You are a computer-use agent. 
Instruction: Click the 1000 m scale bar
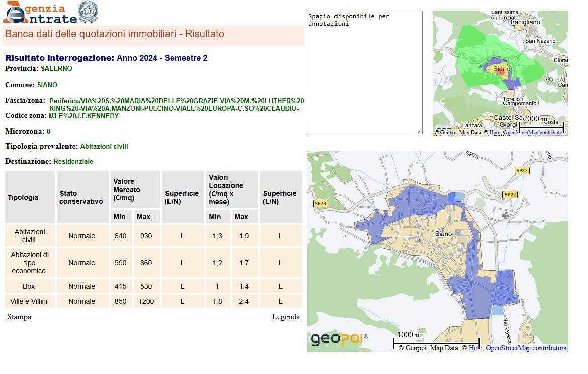click(436, 342)
